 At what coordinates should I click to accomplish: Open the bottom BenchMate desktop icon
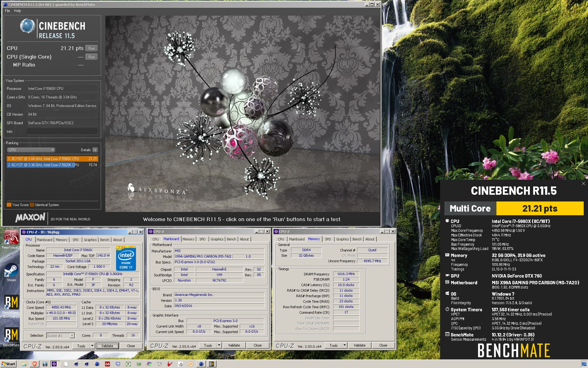point(11,337)
